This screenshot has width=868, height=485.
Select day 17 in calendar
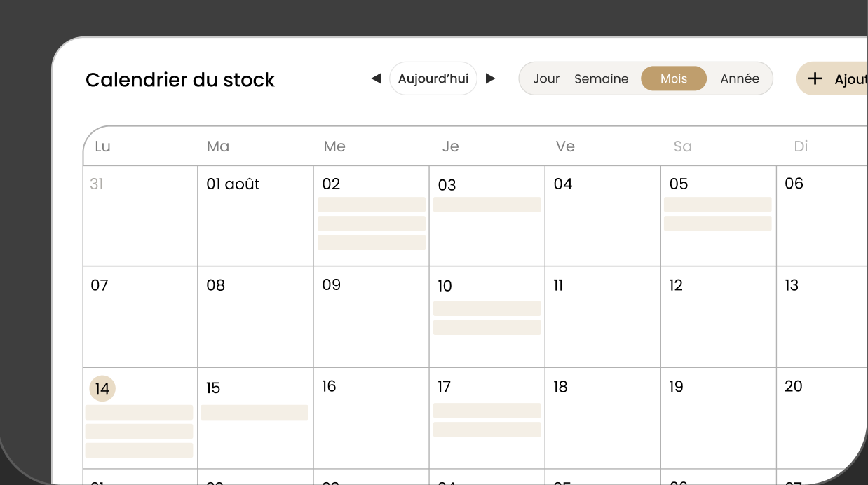pyautogui.click(x=444, y=387)
